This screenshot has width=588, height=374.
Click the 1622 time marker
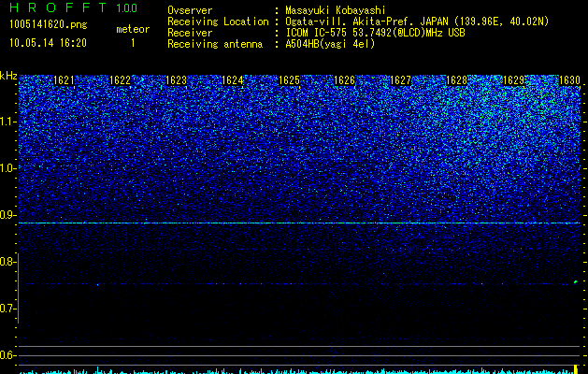pos(120,80)
